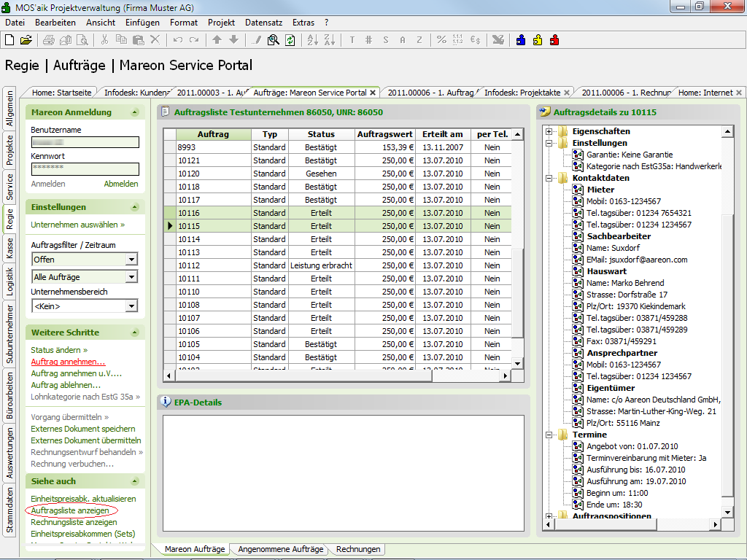
Task: Click the new document toolbar icon
Action: (x=9, y=40)
